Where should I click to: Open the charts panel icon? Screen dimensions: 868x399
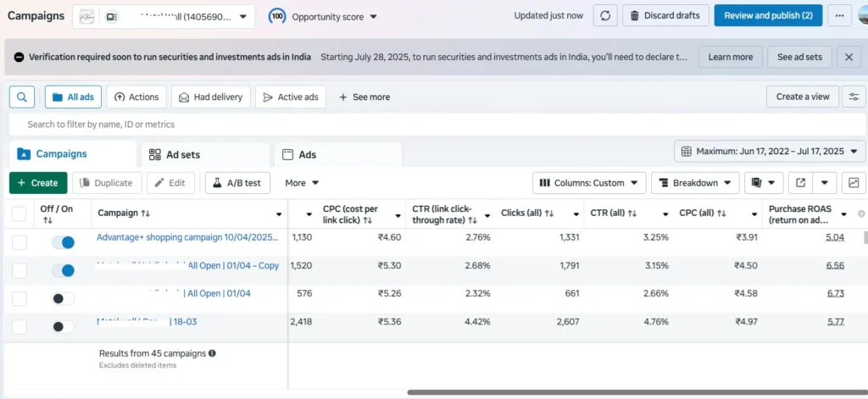[854, 183]
